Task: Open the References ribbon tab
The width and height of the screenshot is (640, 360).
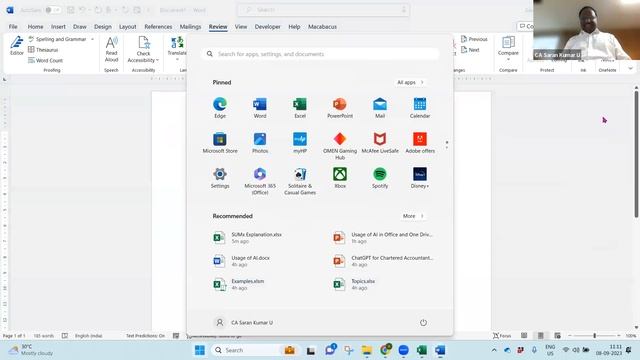Action: click(158, 27)
